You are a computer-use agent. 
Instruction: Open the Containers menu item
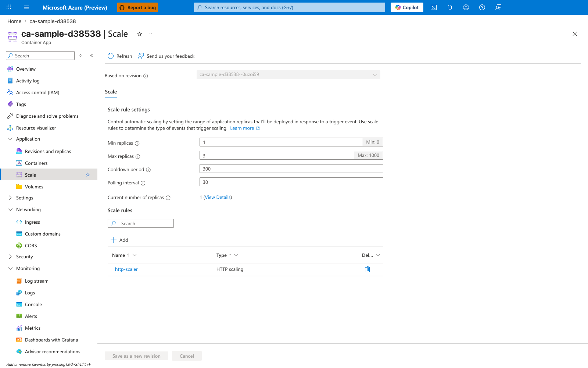(x=36, y=163)
